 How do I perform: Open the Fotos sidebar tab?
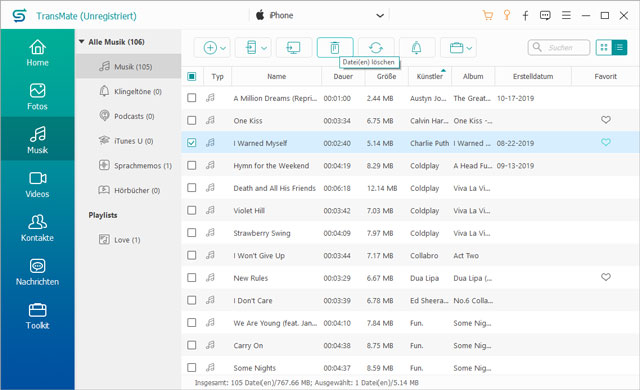point(37,97)
